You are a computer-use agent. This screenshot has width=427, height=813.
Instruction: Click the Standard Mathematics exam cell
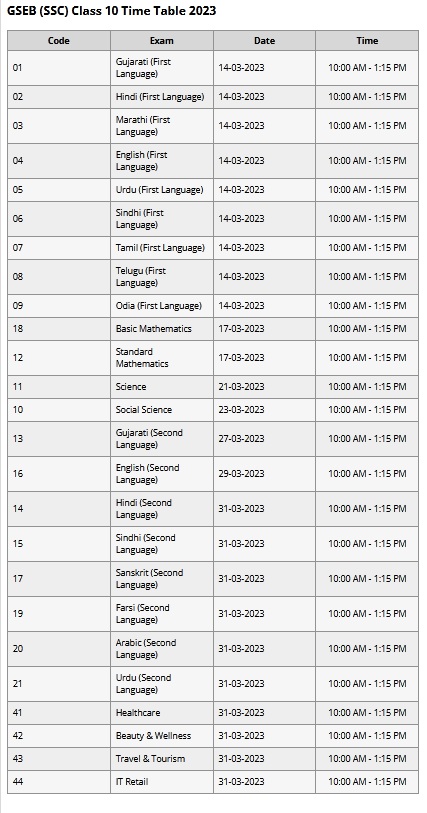(x=162, y=358)
